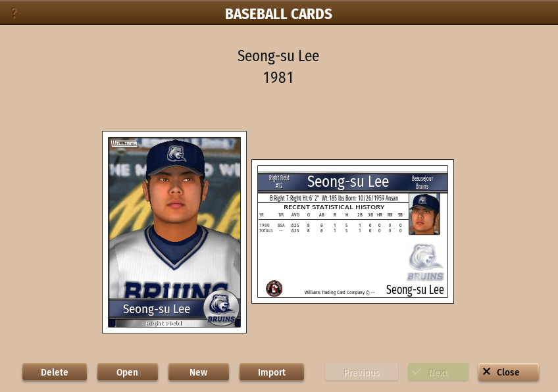Open a baseball card file
The height and width of the screenshot is (392, 558).
click(x=128, y=372)
